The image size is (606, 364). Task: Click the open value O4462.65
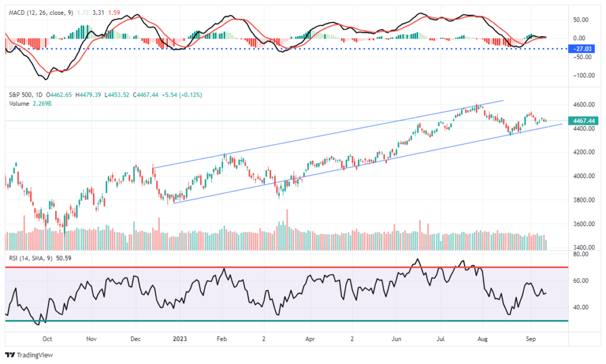(x=59, y=95)
